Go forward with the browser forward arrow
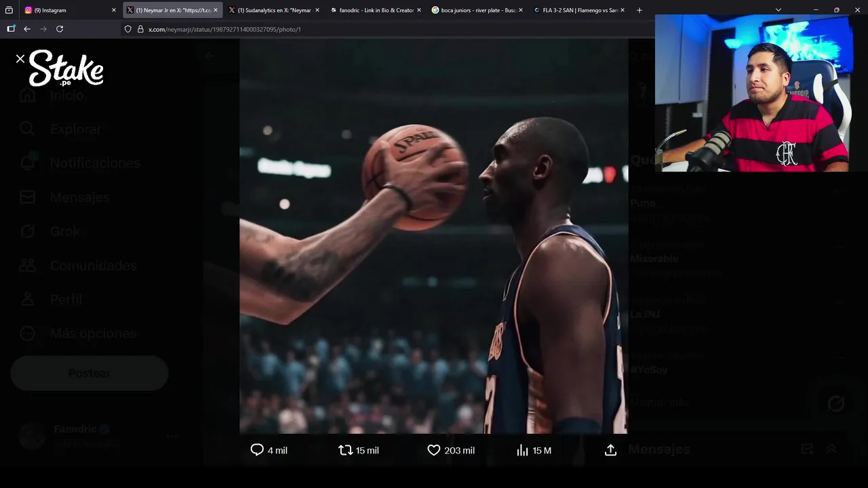The width and height of the screenshot is (868, 488). coord(43,29)
